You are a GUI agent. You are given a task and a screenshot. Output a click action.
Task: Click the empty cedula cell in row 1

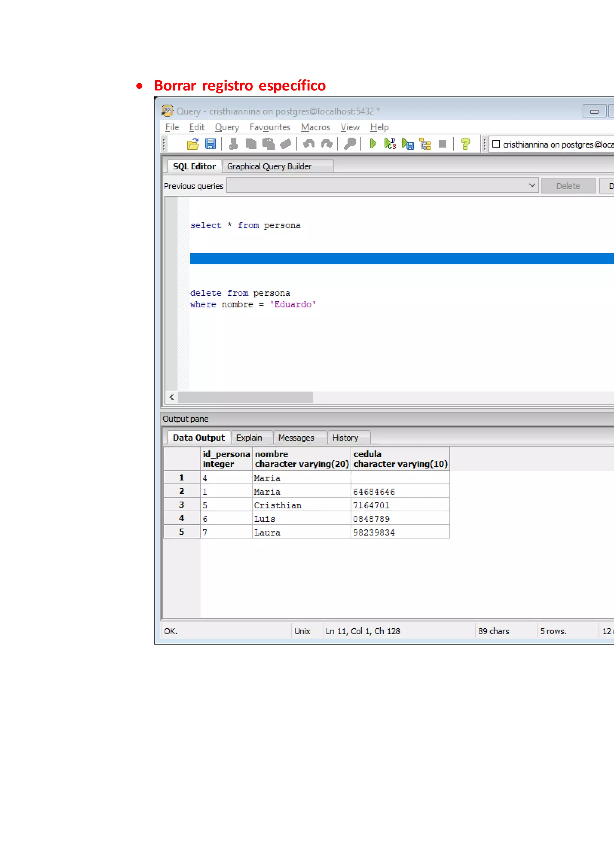point(400,478)
